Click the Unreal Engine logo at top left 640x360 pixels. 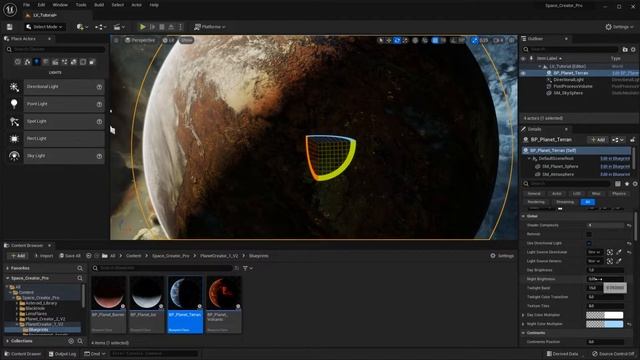(10, 9)
